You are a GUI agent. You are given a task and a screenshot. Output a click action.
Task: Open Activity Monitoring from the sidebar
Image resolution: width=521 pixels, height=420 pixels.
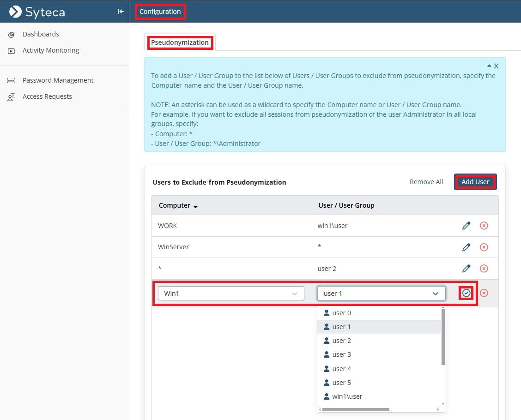point(51,50)
